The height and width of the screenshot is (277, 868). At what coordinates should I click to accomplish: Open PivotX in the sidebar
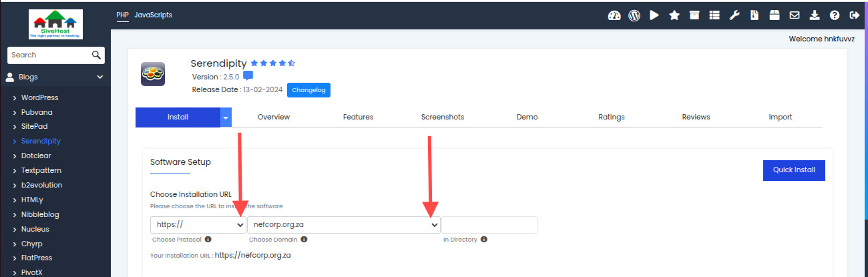tap(32, 272)
